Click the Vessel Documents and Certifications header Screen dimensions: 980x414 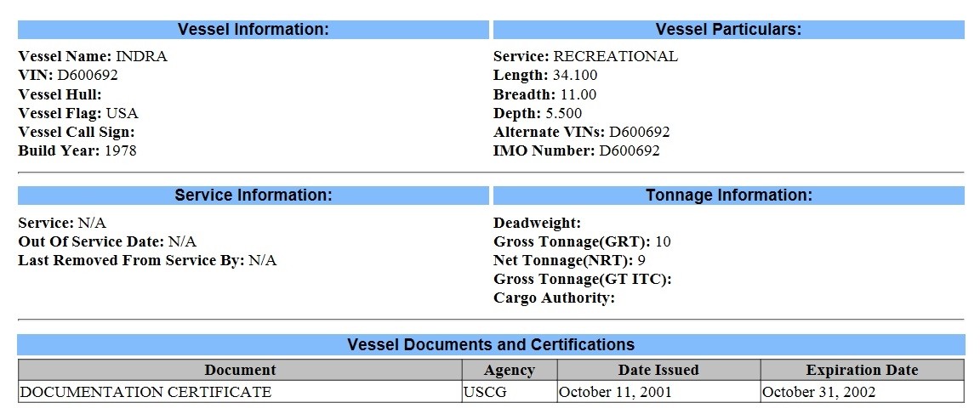pyautogui.click(x=491, y=344)
